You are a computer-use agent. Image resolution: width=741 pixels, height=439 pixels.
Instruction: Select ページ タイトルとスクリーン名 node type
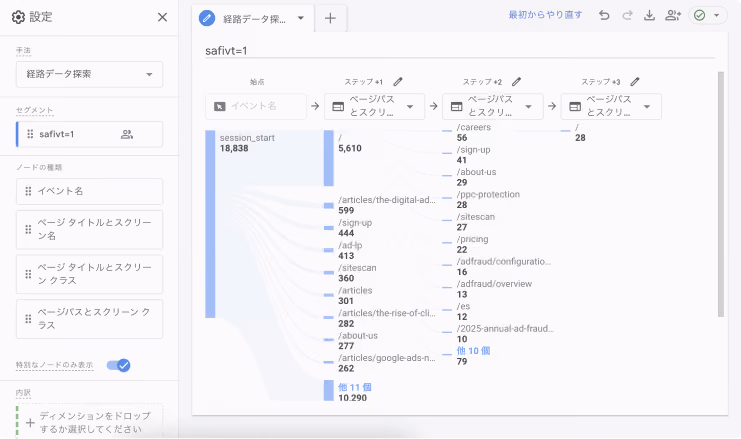89,229
